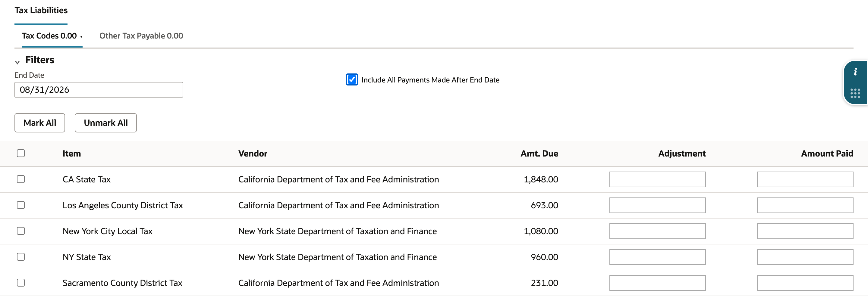Switch to Other Tax Payable 0.00 tab
The height and width of the screenshot is (301, 868).
[141, 36]
